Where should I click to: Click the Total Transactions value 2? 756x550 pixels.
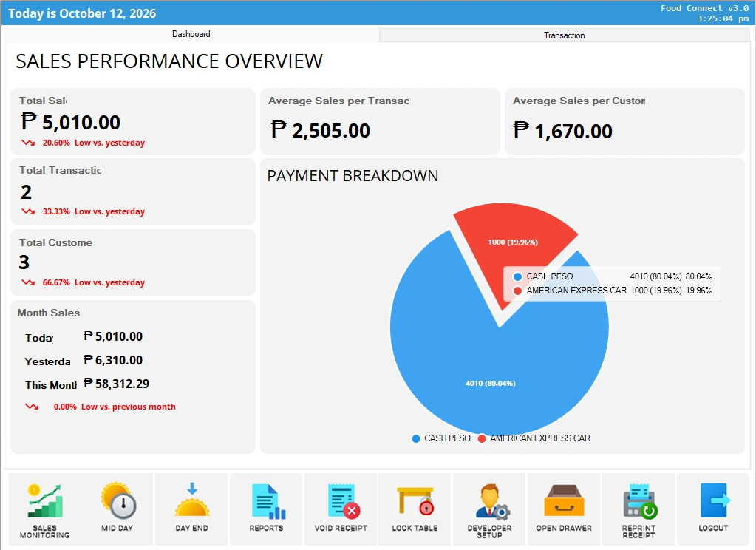pos(26,192)
